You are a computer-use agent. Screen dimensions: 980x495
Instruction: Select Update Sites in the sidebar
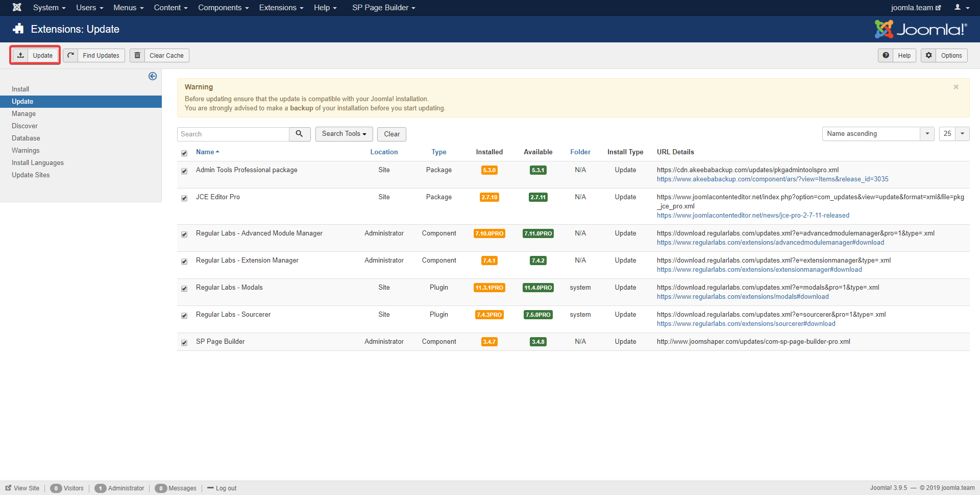[31, 175]
